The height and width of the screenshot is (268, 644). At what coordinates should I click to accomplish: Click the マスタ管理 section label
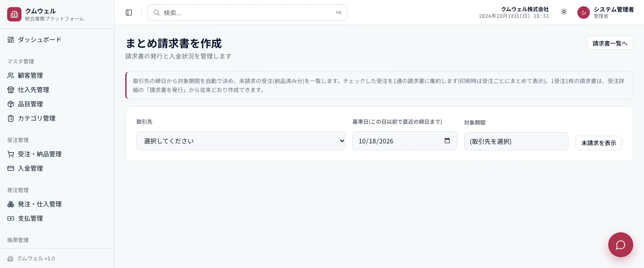click(x=21, y=61)
